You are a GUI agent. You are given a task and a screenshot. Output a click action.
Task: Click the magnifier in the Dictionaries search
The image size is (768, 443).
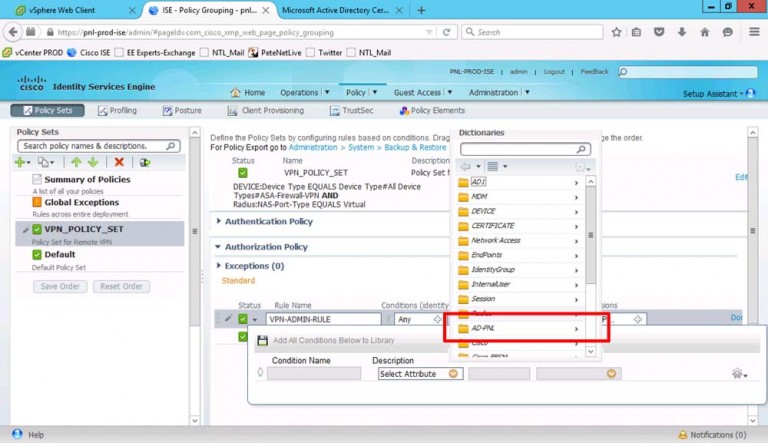(x=581, y=149)
